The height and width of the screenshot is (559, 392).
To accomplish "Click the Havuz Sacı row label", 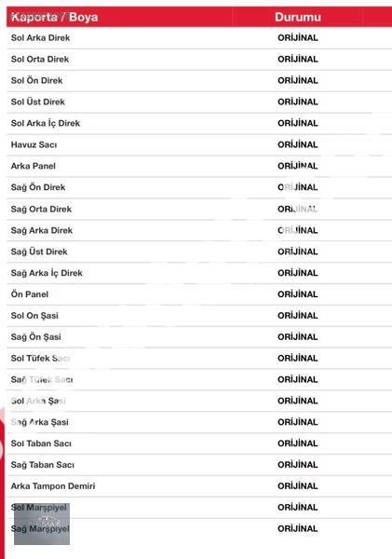I will (34, 144).
